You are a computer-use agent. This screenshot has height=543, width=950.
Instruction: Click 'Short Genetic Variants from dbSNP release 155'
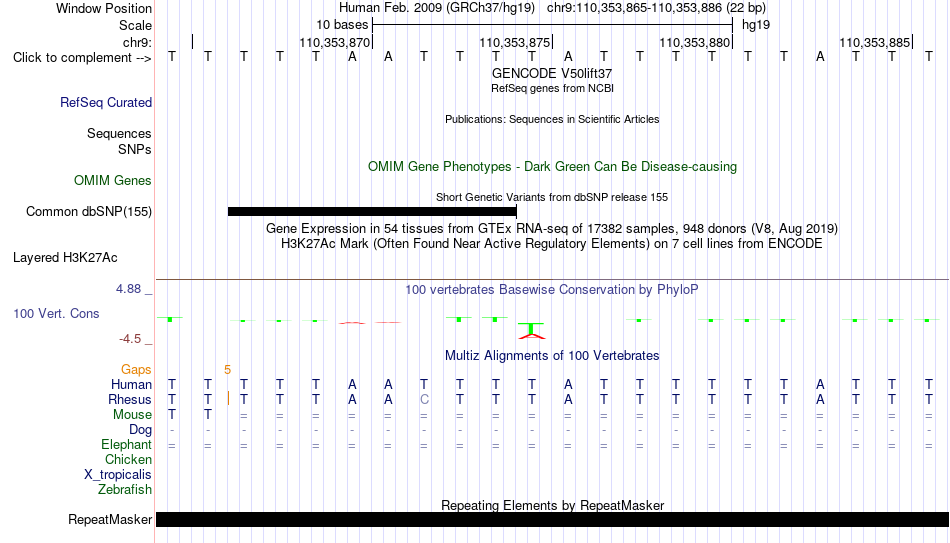[552, 197]
